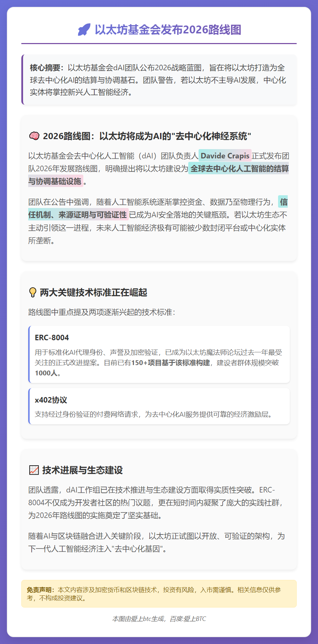This screenshot has height=644, width=318.
Task: Click the heading 两大关键技术标准正在崛起
Action: click(x=94, y=293)
